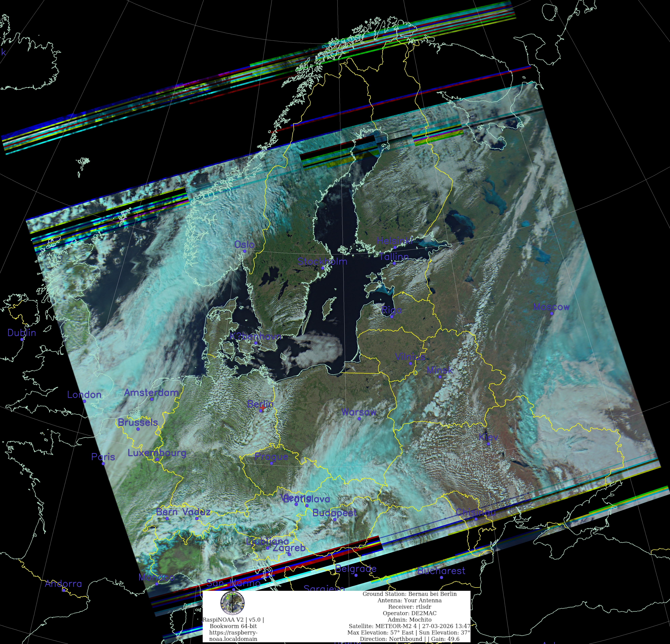Click the Riga city dot marker

click(392, 317)
